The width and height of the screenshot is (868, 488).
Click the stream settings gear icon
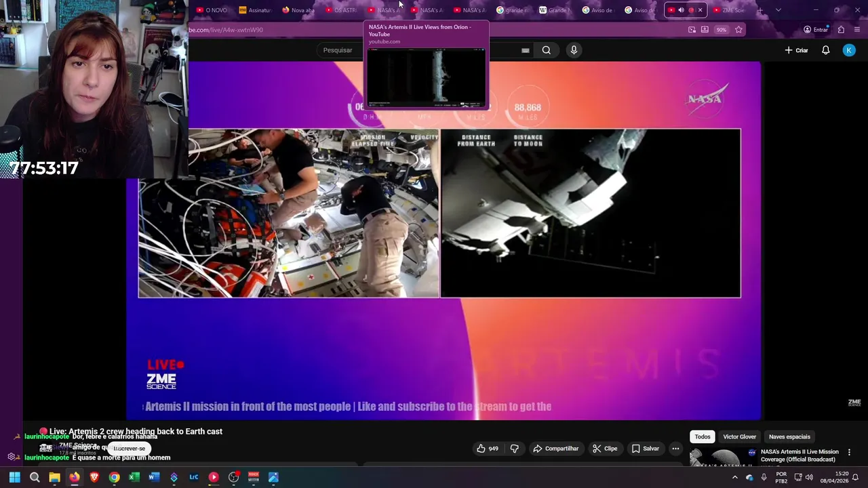tap(12, 457)
